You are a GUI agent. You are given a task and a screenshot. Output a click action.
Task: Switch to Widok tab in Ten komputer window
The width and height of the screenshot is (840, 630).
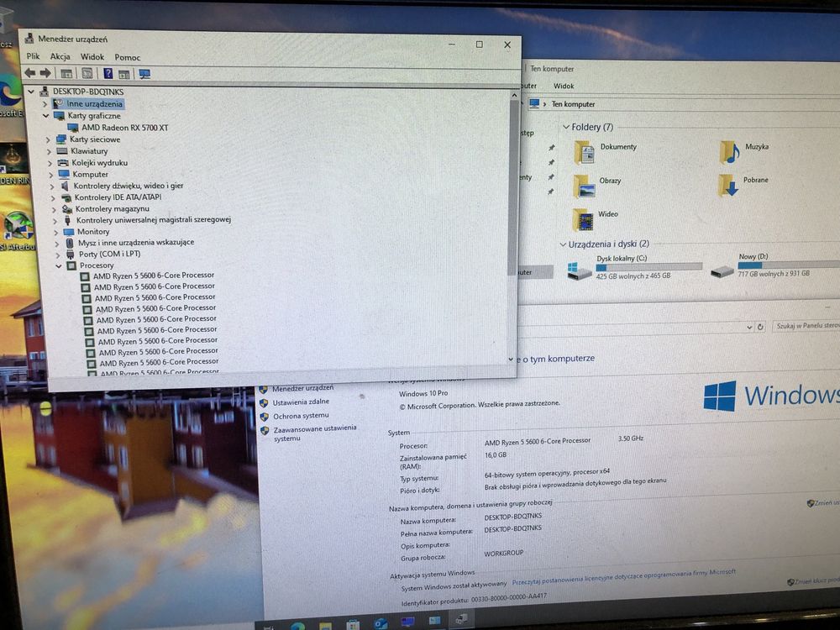click(564, 86)
